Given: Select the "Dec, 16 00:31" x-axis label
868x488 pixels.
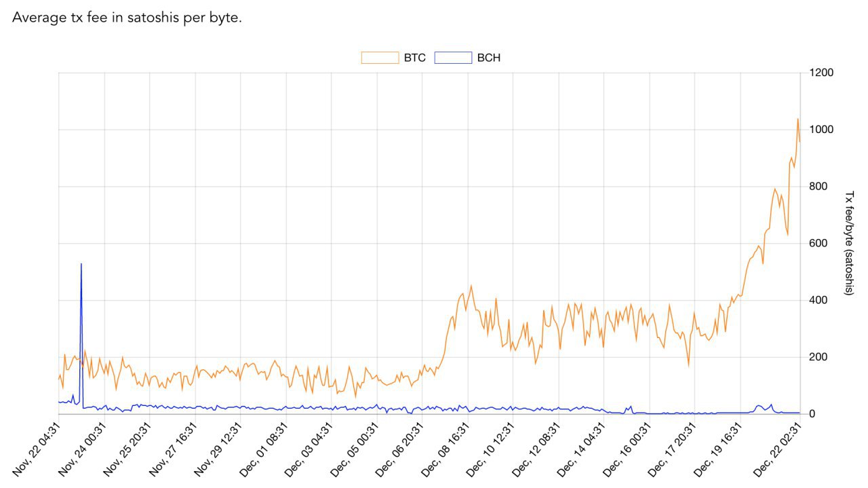Looking at the screenshot, I should coord(629,449).
